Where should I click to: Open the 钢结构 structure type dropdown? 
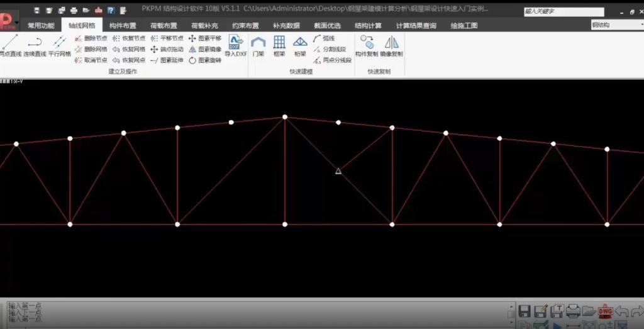[x=616, y=25]
